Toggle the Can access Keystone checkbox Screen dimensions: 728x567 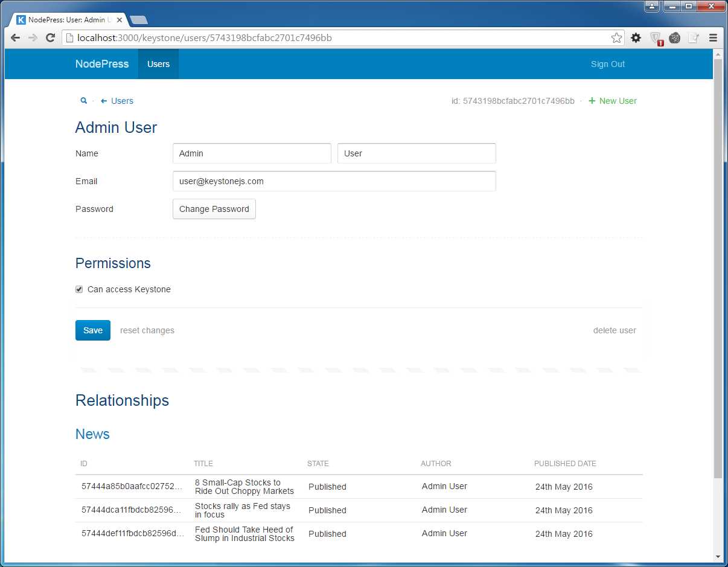click(79, 289)
